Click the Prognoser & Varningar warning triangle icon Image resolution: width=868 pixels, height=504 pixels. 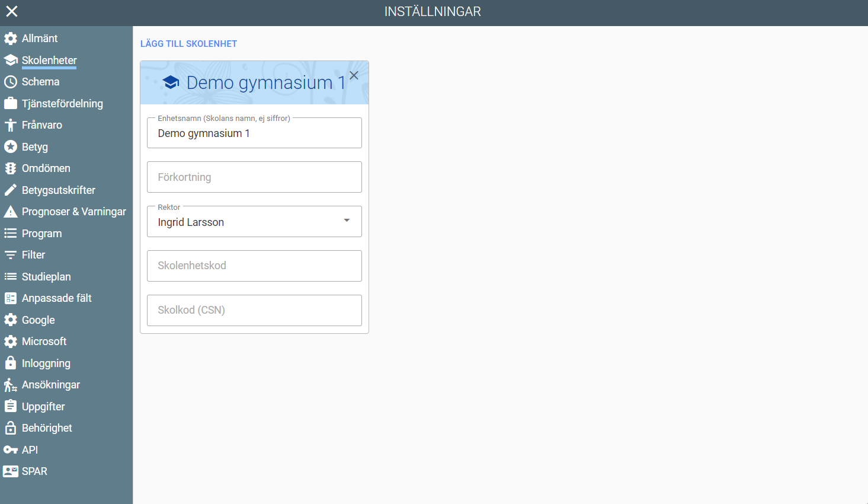(11, 212)
